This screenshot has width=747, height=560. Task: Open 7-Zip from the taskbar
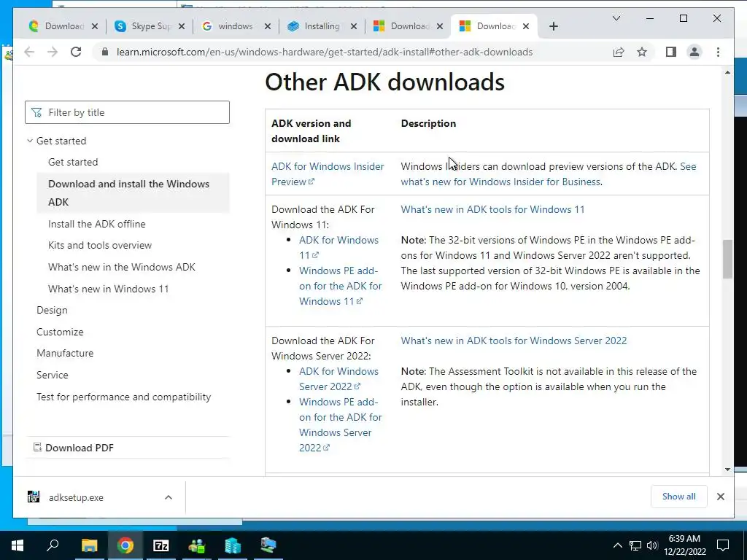161,545
